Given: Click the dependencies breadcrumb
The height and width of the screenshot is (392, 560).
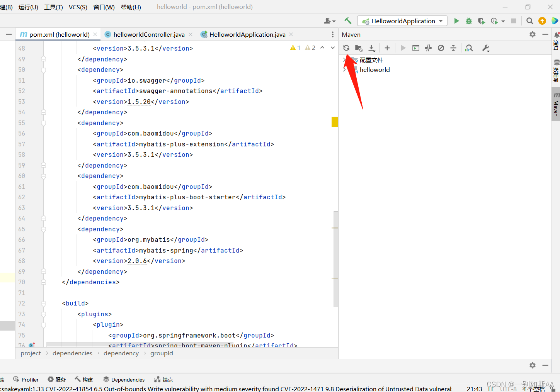Looking at the screenshot, I should click(73, 353).
